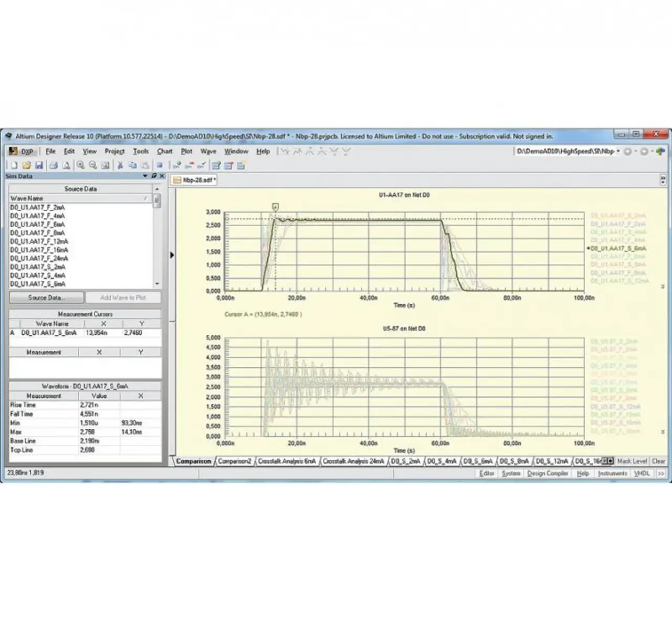Open the Instruments panel from the status bar
The width and height of the screenshot is (672, 624).
[x=612, y=473]
